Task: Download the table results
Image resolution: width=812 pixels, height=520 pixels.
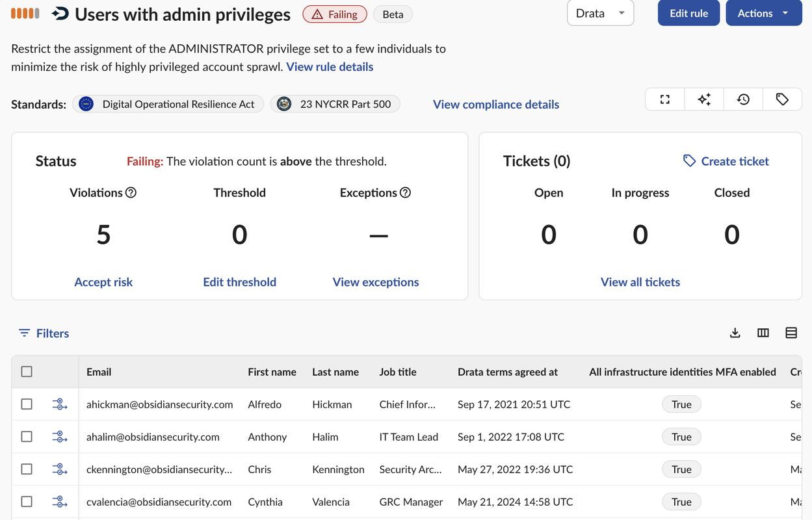Action: (735, 333)
